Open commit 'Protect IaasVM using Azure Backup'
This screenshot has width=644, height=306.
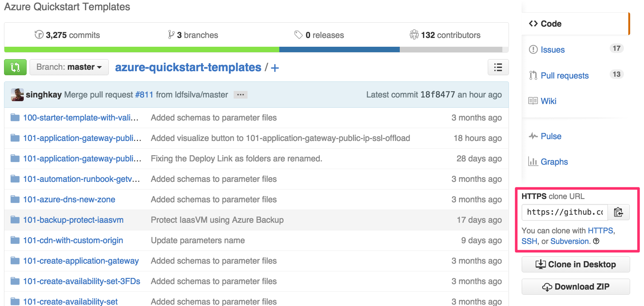pyautogui.click(x=217, y=220)
